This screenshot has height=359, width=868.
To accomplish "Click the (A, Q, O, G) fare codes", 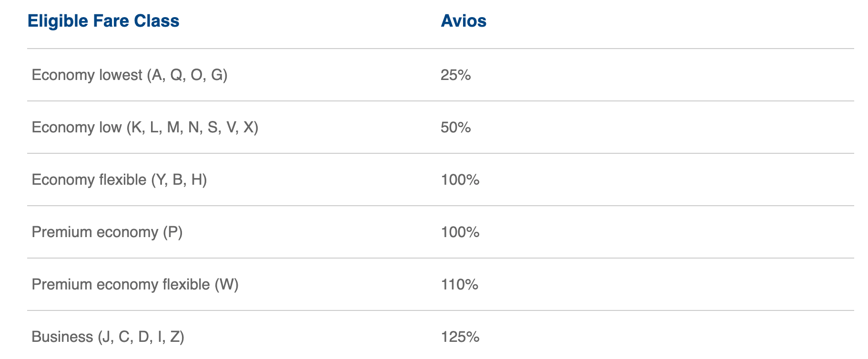I will pos(187,75).
